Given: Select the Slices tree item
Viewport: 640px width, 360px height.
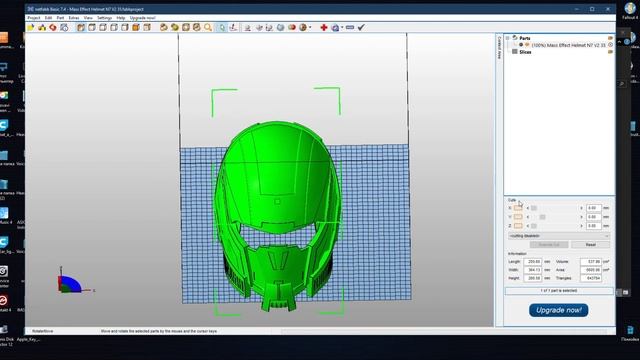Looking at the screenshot, I should [x=525, y=52].
